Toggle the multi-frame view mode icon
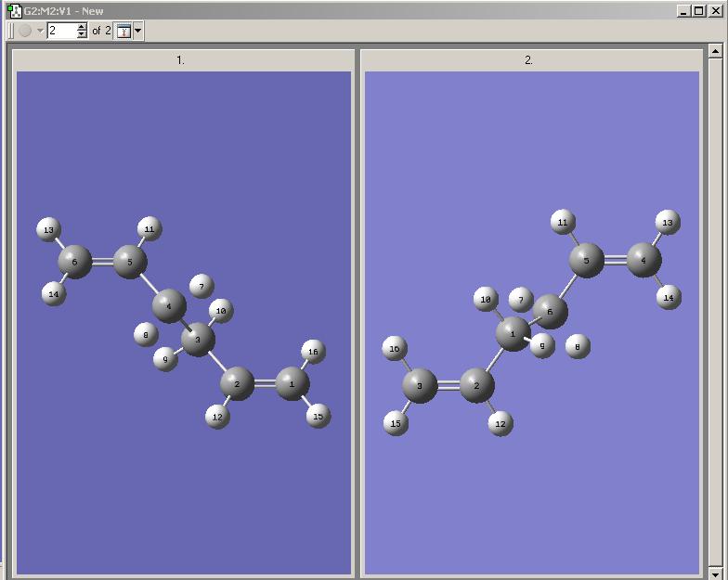728x580 pixels. coord(123,32)
